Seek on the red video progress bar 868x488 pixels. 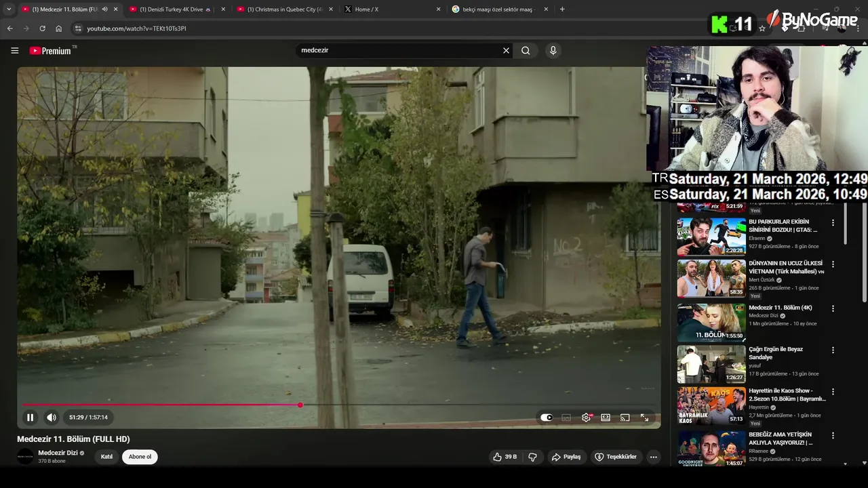161,405
